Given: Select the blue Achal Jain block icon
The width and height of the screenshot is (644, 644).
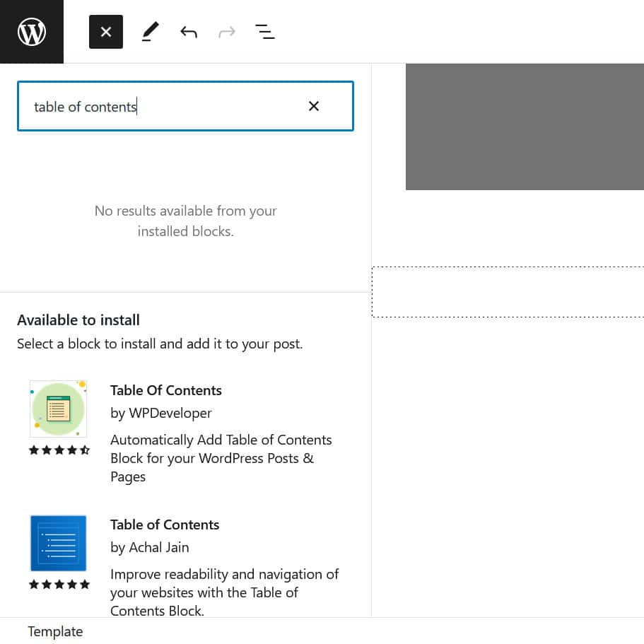Looking at the screenshot, I should 58,543.
